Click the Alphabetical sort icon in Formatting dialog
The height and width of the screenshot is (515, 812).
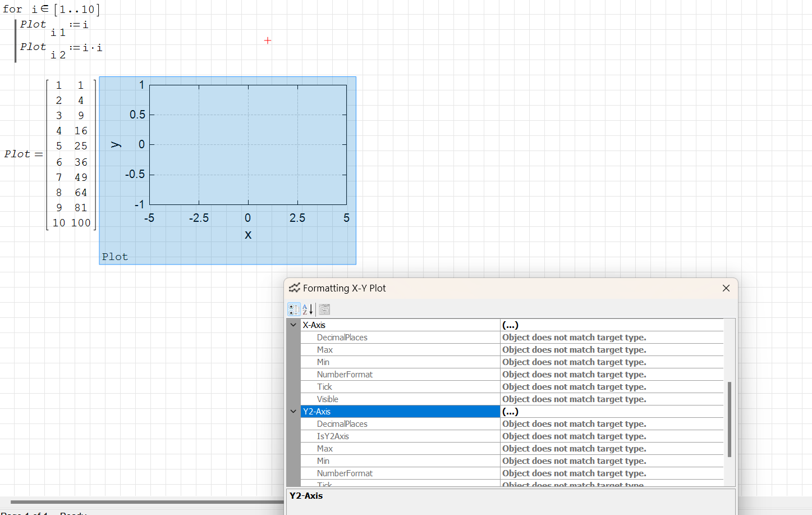coord(307,309)
